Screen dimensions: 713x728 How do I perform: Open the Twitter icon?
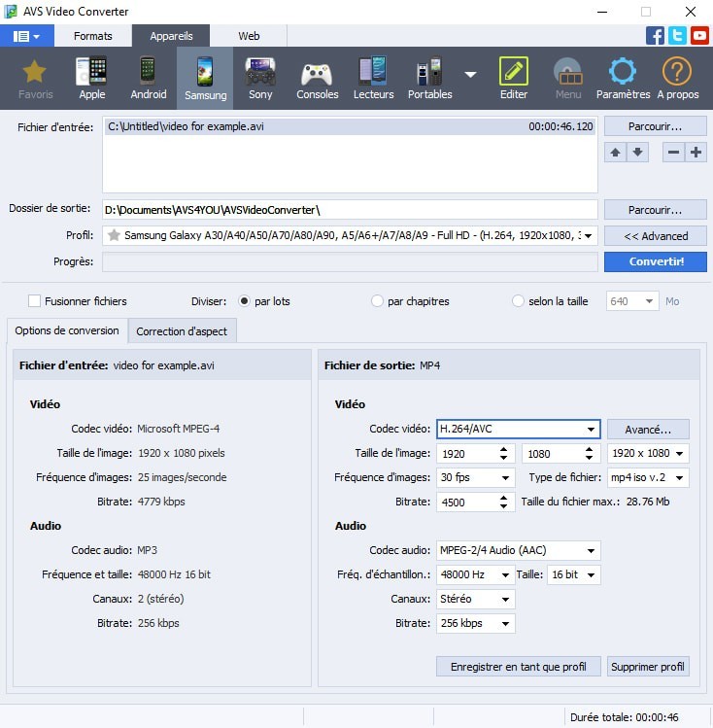point(677,36)
